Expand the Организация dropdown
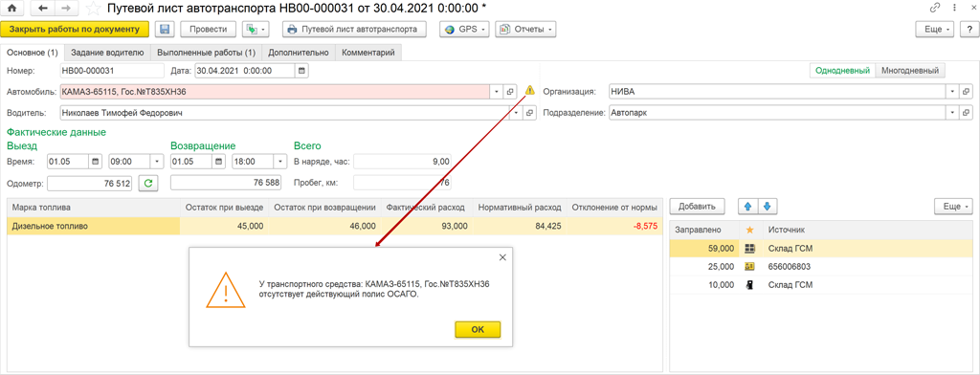This screenshot has height=375, width=980. (952, 92)
